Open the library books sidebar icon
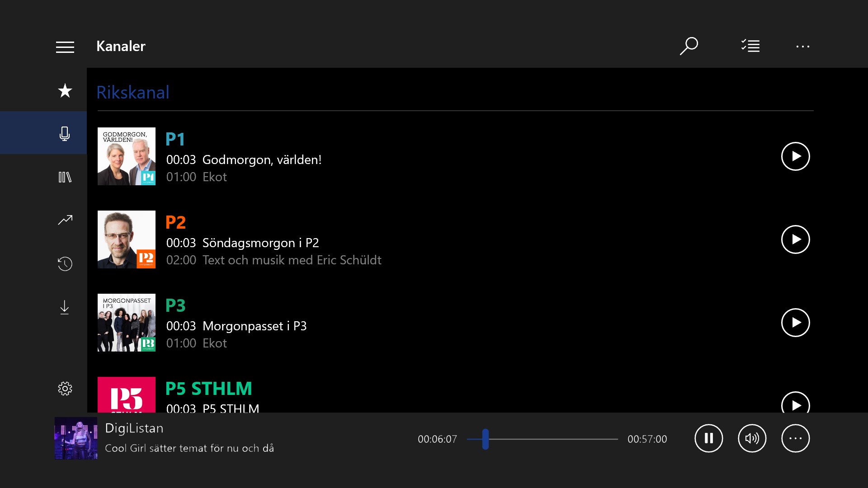Screen dimensions: 868x488 click(x=65, y=177)
